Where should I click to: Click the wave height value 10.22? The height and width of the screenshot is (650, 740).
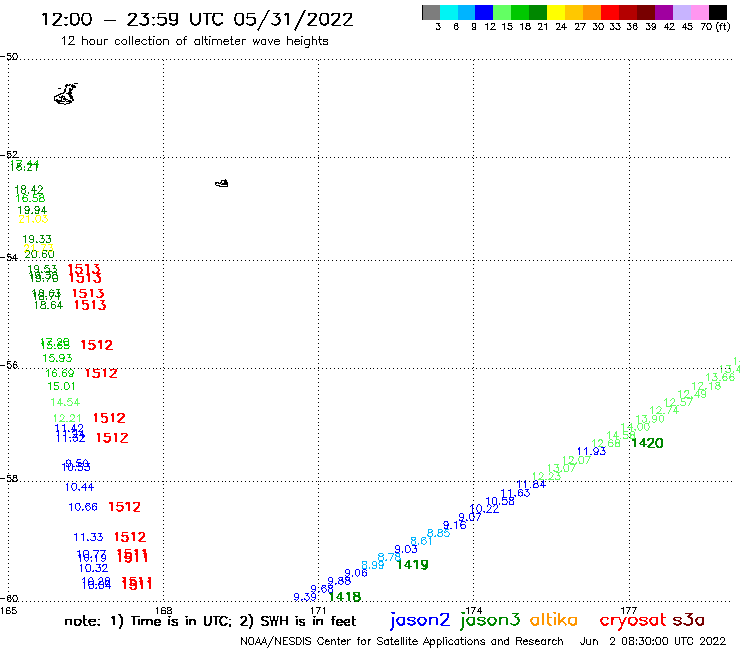484,509
